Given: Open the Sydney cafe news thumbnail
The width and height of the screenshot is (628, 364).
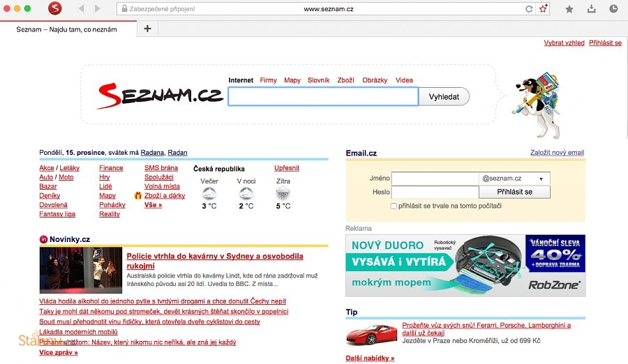Looking at the screenshot, I should [x=81, y=270].
